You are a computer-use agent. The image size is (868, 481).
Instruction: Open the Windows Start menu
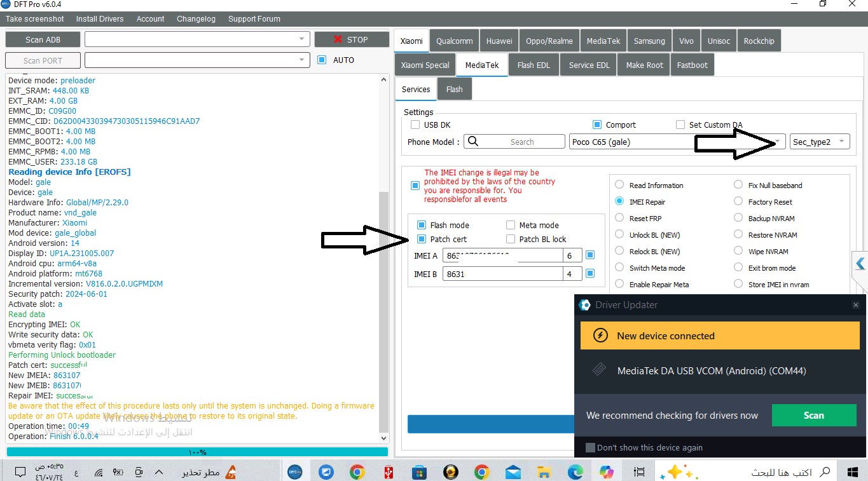pyautogui.click(x=853, y=471)
